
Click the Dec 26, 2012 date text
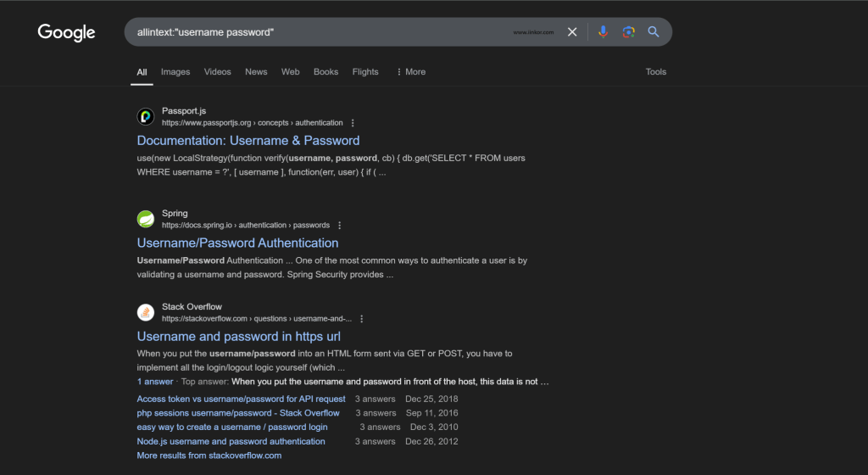click(431, 442)
